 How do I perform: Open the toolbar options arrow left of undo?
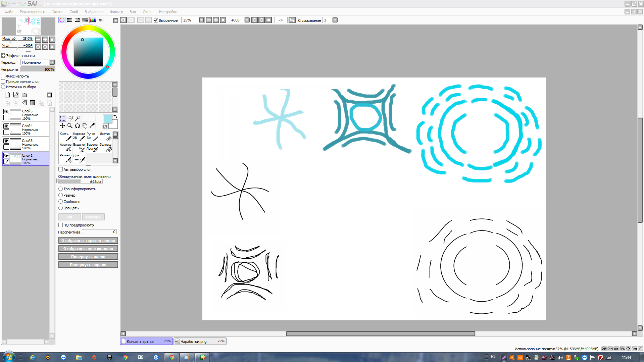click(x=115, y=20)
